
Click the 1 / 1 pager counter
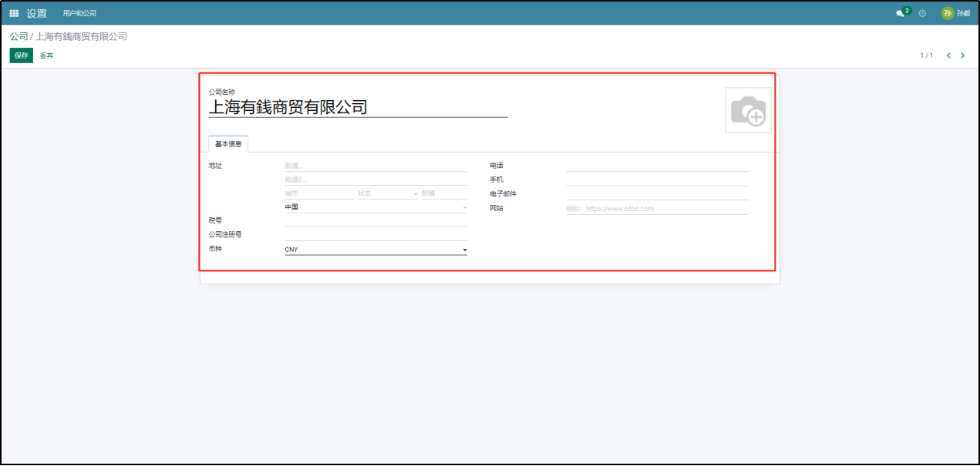(x=927, y=55)
